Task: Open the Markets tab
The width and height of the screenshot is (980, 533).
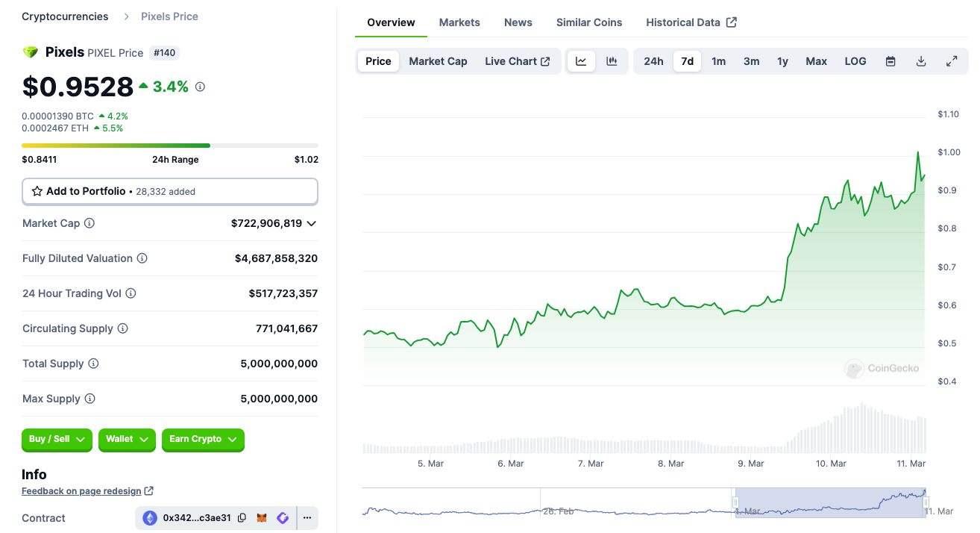Action: click(x=459, y=22)
